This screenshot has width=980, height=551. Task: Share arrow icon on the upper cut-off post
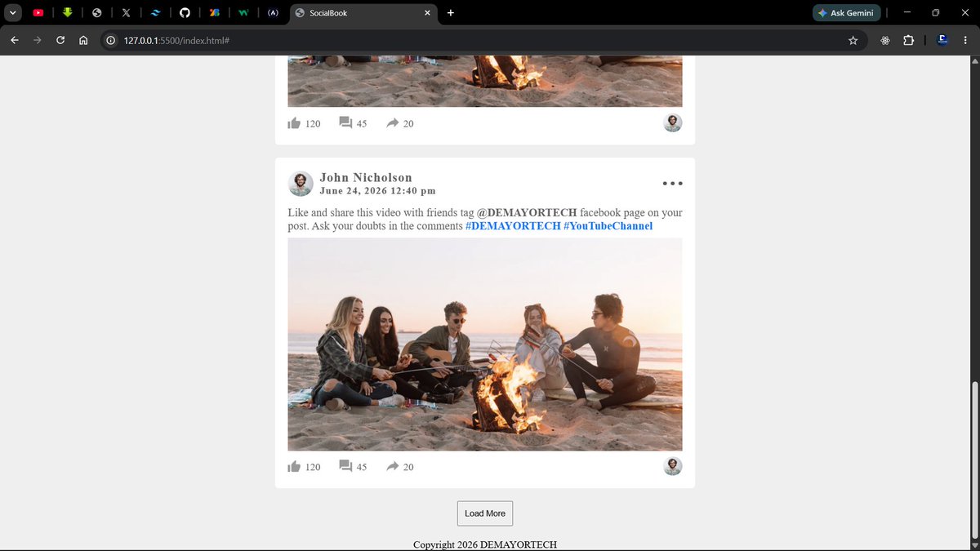click(393, 122)
